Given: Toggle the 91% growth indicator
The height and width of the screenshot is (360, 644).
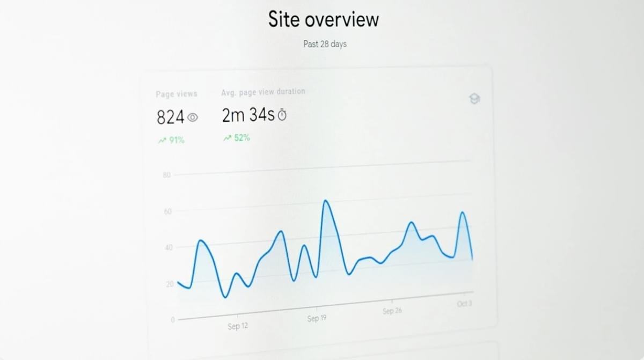Looking at the screenshot, I should point(171,139).
